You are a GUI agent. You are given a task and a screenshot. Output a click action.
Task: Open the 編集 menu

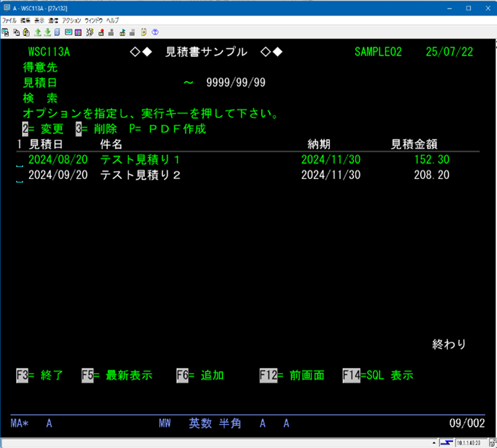click(x=25, y=21)
